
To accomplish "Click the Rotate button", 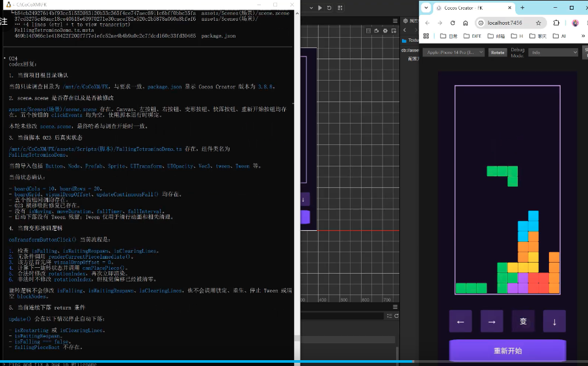I will pos(498,53).
